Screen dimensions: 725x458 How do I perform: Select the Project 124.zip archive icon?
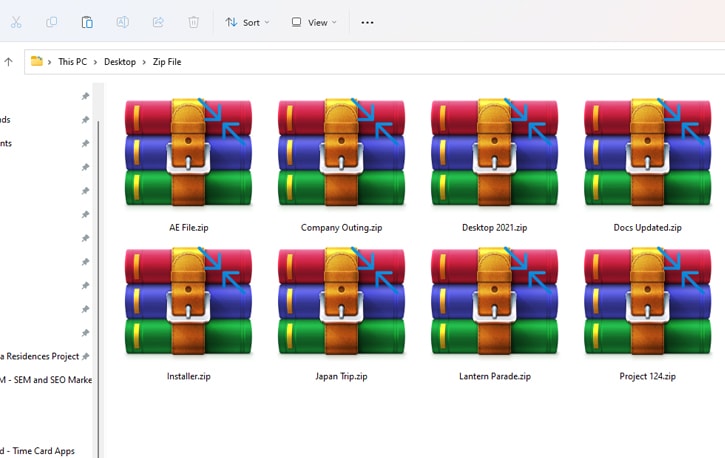click(x=647, y=301)
